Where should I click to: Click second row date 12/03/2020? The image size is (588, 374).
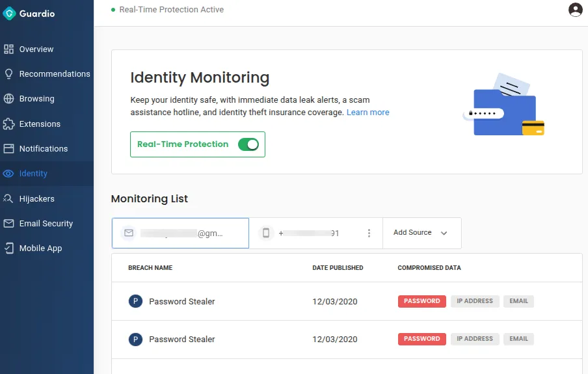[334, 339]
